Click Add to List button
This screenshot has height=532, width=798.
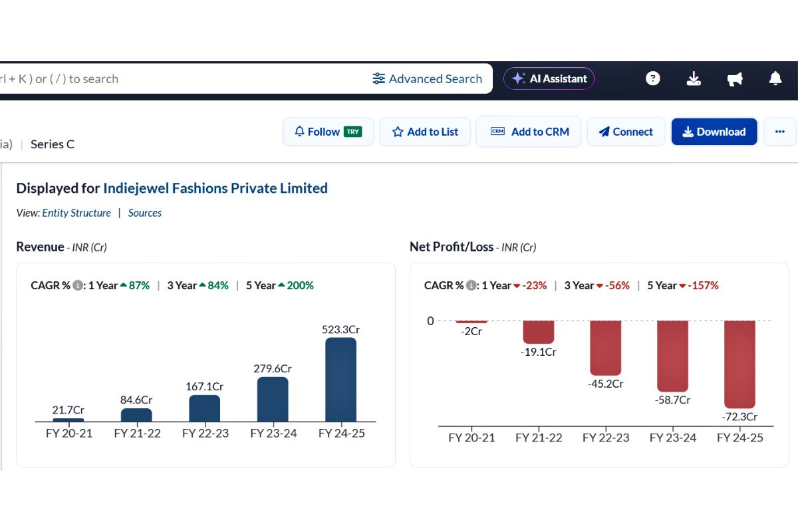(426, 132)
